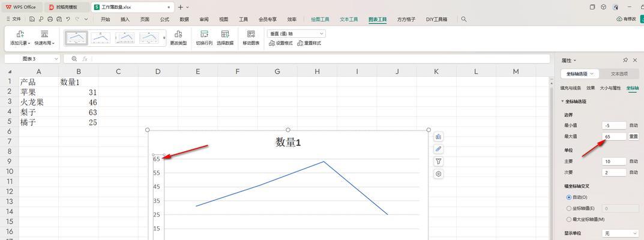Select fourth chart style thumbnail

149,38
